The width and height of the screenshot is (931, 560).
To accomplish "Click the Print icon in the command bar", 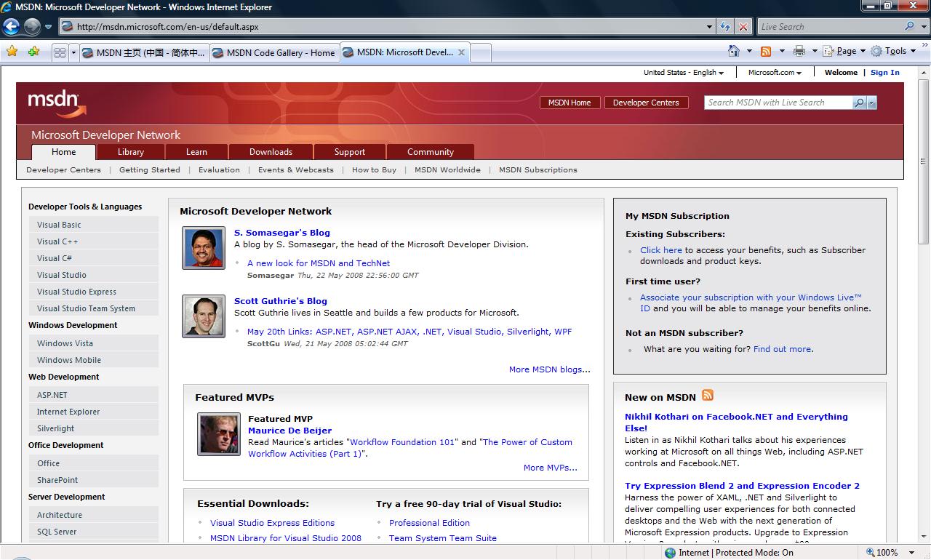I will (799, 51).
